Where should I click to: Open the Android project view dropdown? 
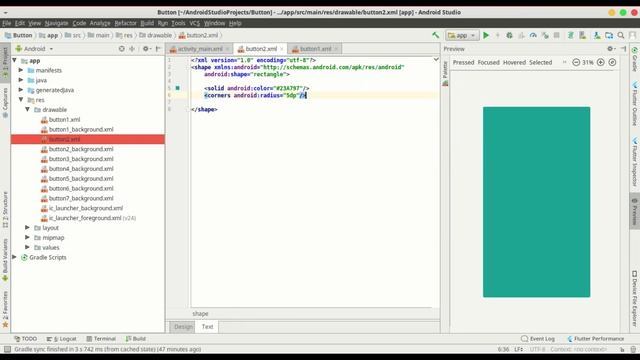35,49
